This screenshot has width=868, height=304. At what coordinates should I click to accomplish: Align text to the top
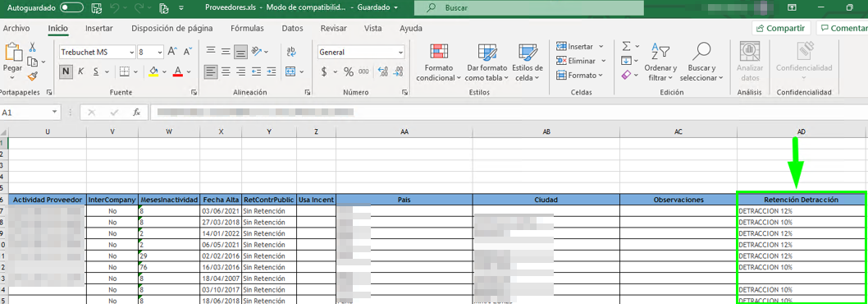tap(210, 52)
